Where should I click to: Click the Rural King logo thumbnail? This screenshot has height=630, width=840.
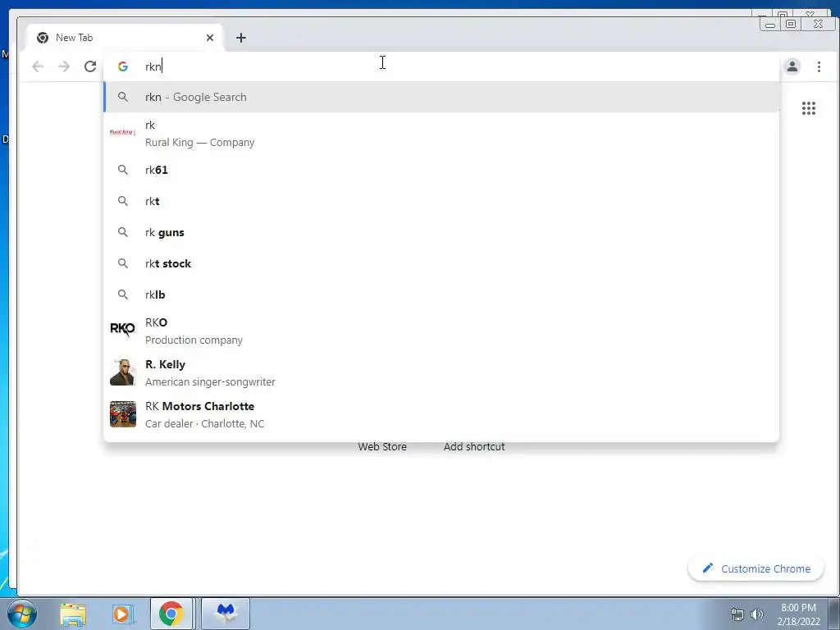click(x=123, y=132)
